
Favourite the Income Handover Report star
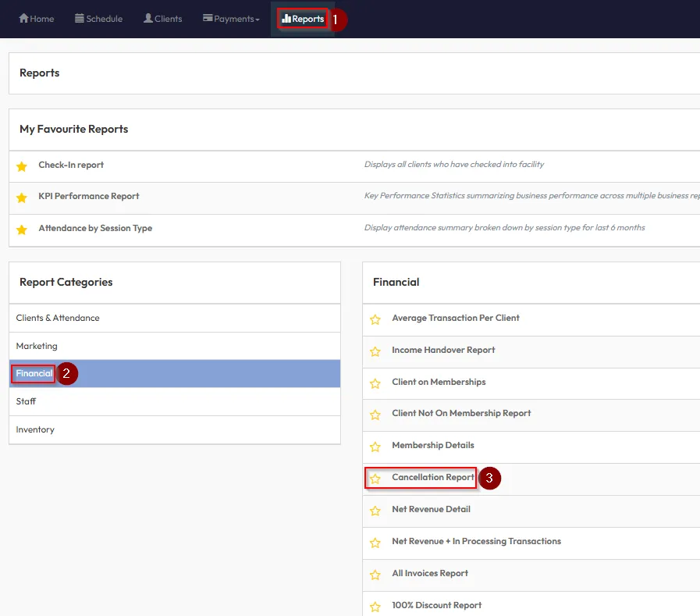(375, 351)
